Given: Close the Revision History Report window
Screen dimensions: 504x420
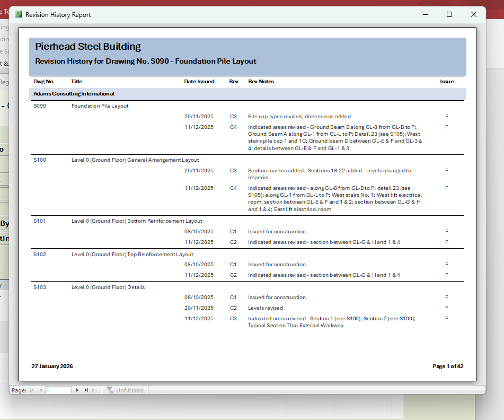Looking at the screenshot, I should tap(474, 15).
